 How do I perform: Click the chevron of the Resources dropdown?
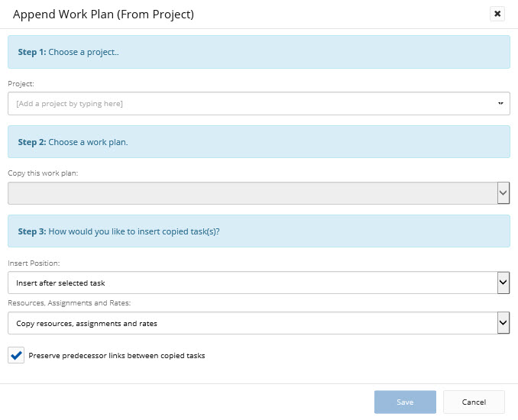[x=503, y=323]
